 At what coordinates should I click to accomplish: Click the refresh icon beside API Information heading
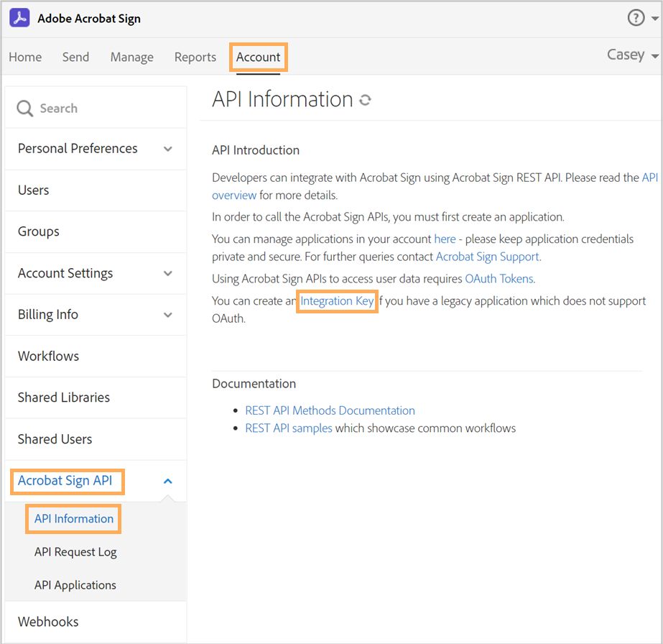pyautogui.click(x=365, y=100)
